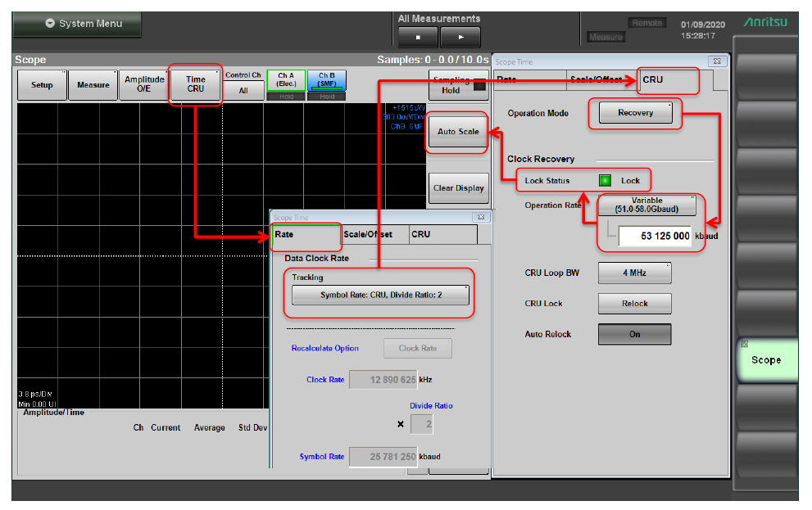The width and height of the screenshot is (812, 510).
Task: Click the Auto Scale button
Action: point(457,132)
